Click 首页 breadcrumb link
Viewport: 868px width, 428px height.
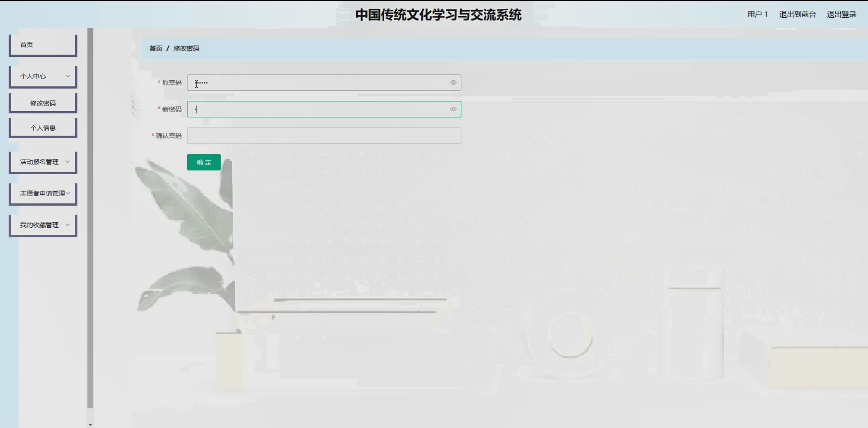point(156,48)
